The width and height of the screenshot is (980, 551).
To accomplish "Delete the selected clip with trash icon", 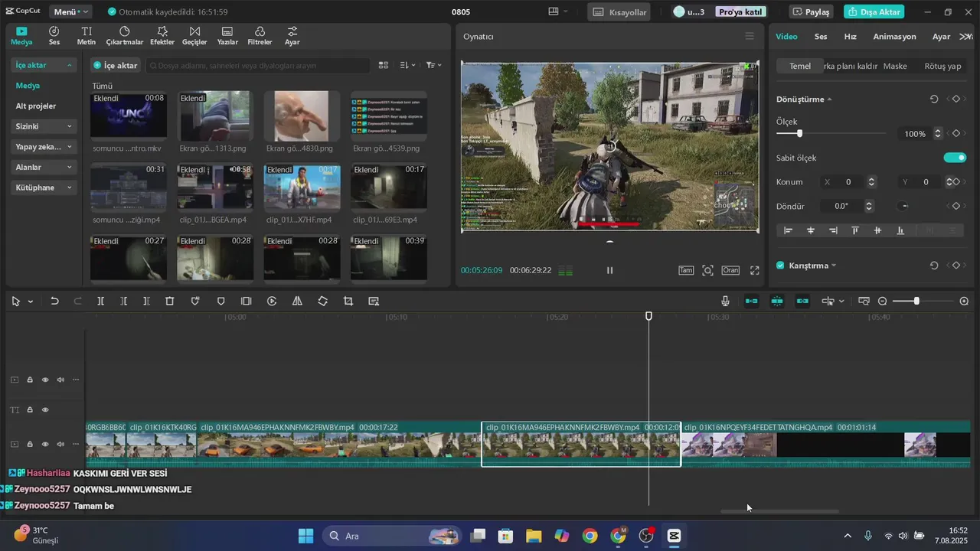I will (170, 302).
